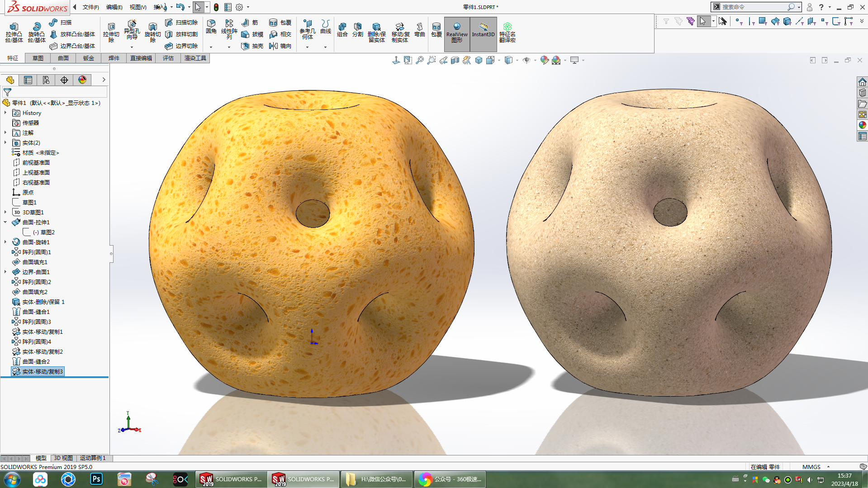Choose the 线性阵列 linear pattern tool
The image size is (868, 488).
[229, 29]
